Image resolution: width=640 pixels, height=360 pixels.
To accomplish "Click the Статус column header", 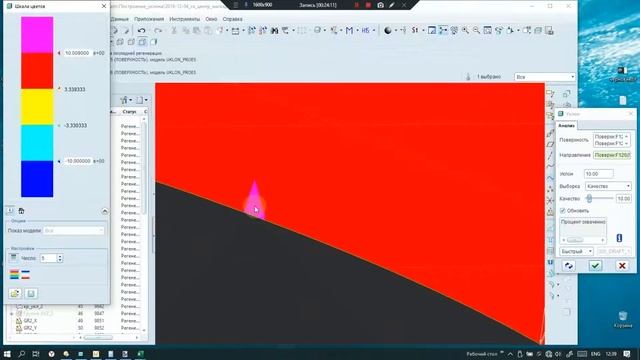I will 129,111.
